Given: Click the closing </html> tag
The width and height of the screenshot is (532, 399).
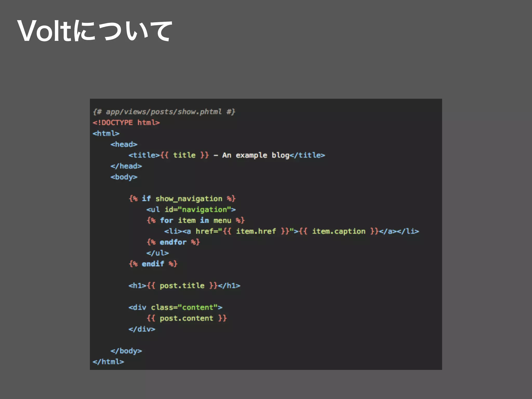Looking at the screenshot, I should coord(108,362).
